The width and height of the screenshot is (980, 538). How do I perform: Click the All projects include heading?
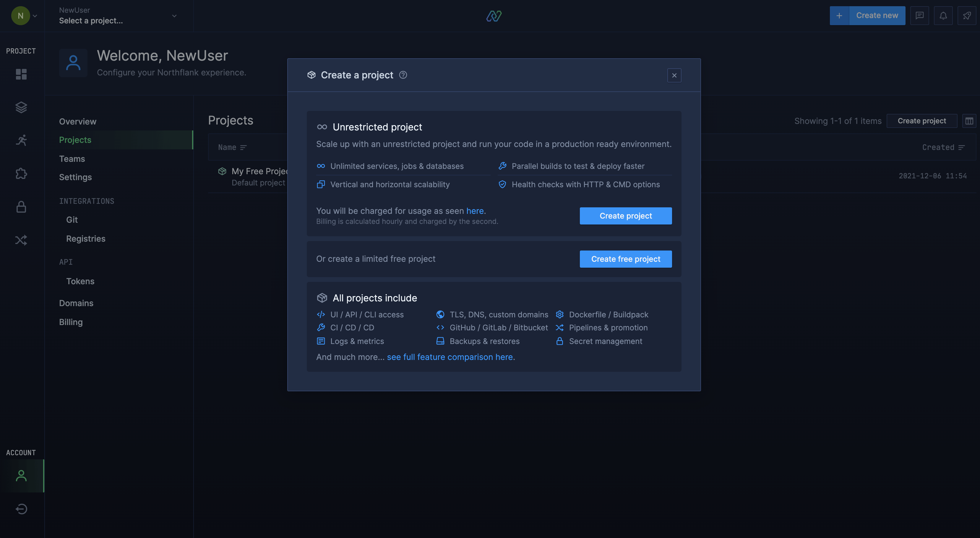375,298
